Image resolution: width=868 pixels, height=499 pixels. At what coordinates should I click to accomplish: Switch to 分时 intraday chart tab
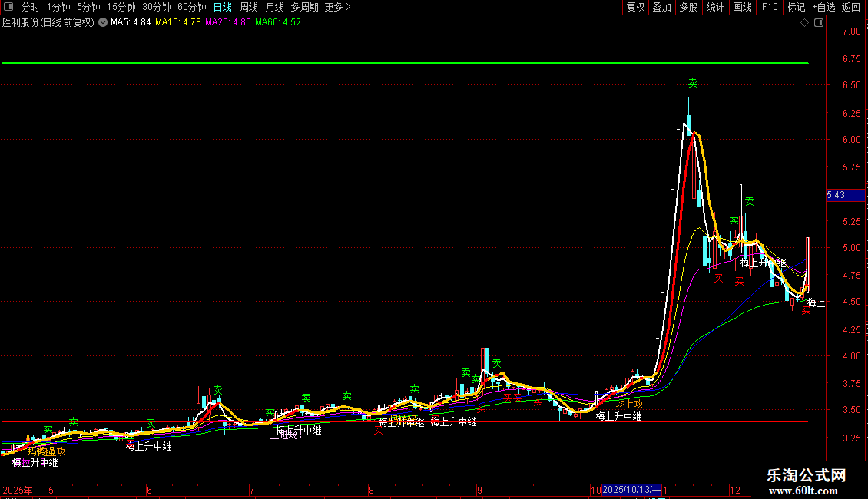[31, 7]
